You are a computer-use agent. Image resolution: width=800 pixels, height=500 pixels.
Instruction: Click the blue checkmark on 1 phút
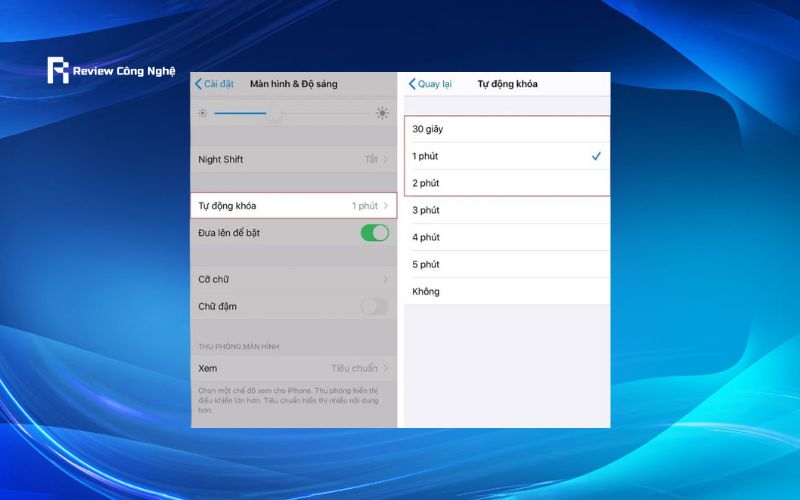(x=596, y=156)
